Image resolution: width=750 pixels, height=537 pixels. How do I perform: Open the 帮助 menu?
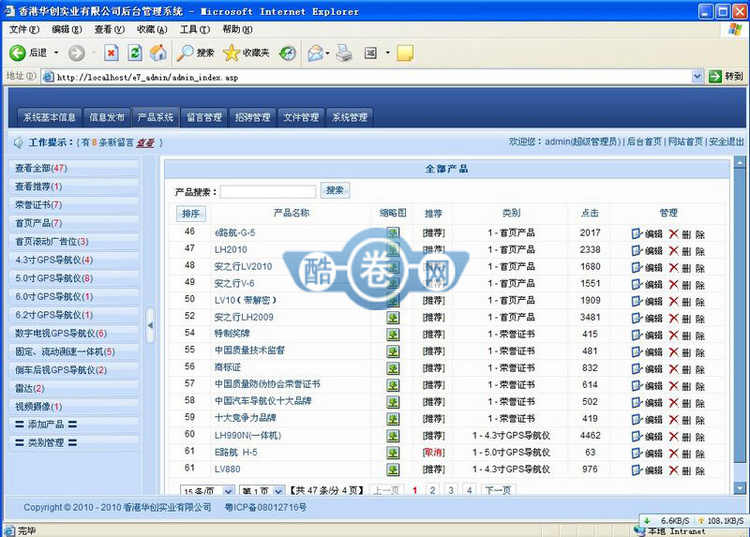click(237, 30)
